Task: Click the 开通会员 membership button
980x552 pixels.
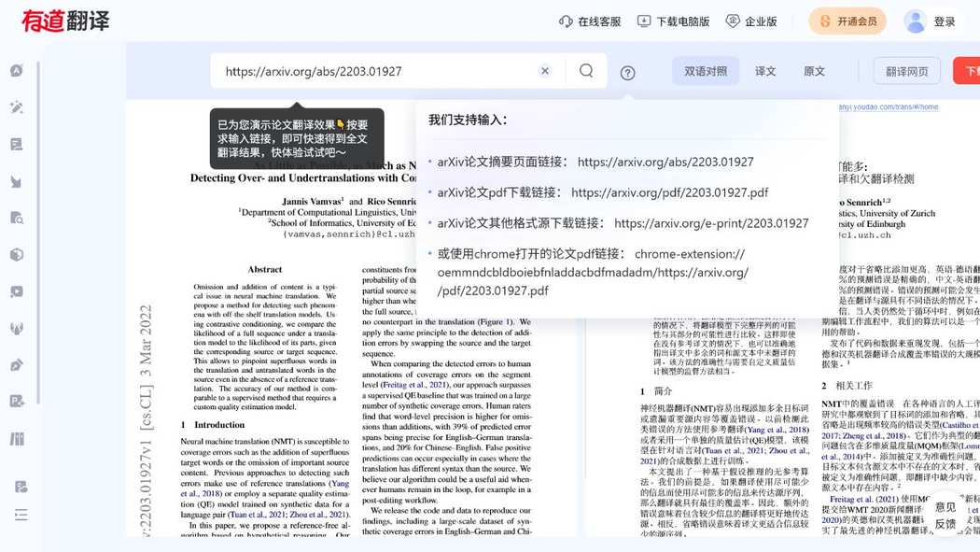Action: click(x=847, y=21)
